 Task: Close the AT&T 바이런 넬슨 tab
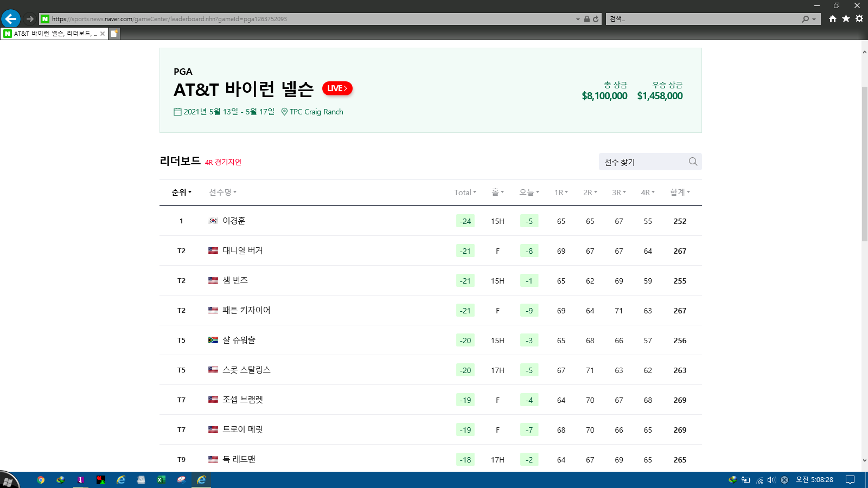click(x=103, y=34)
